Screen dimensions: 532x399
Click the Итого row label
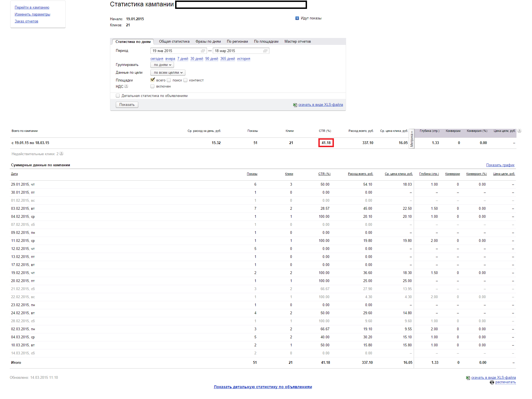[16, 363]
